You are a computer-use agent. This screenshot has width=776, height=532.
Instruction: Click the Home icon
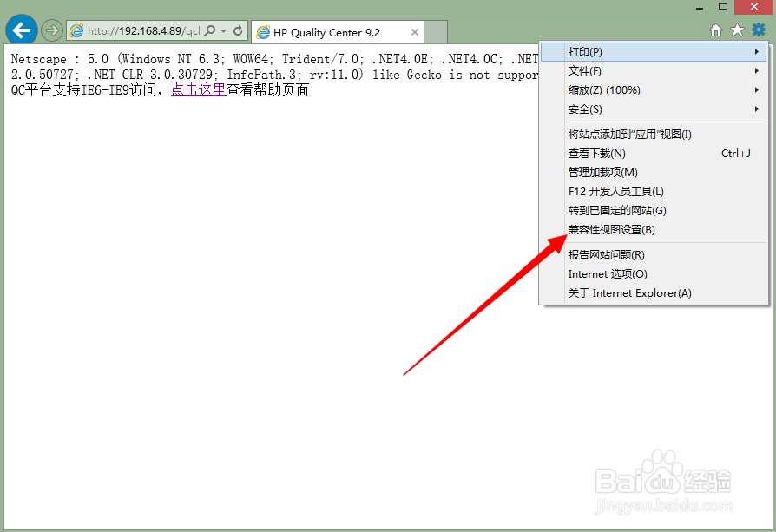pos(715,30)
